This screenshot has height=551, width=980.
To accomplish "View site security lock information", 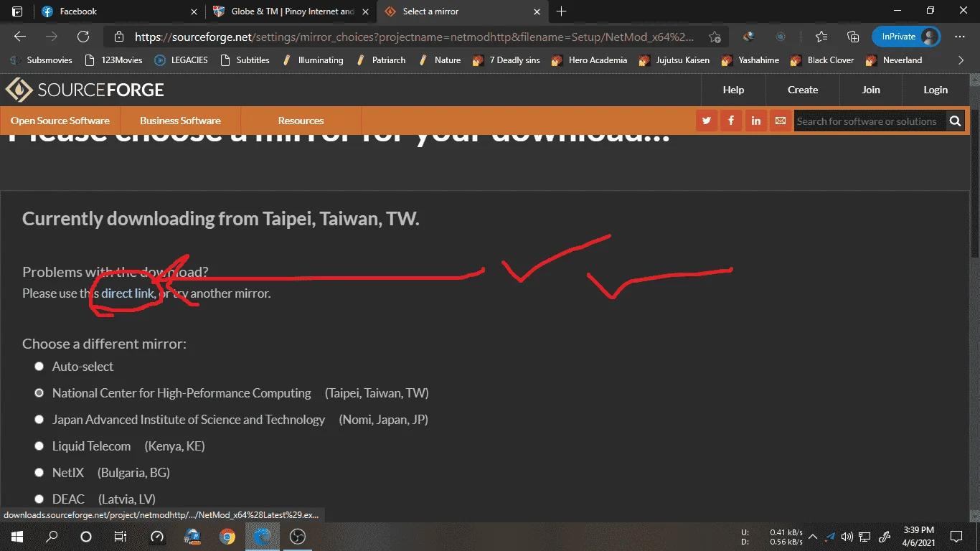I will [x=120, y=37].
